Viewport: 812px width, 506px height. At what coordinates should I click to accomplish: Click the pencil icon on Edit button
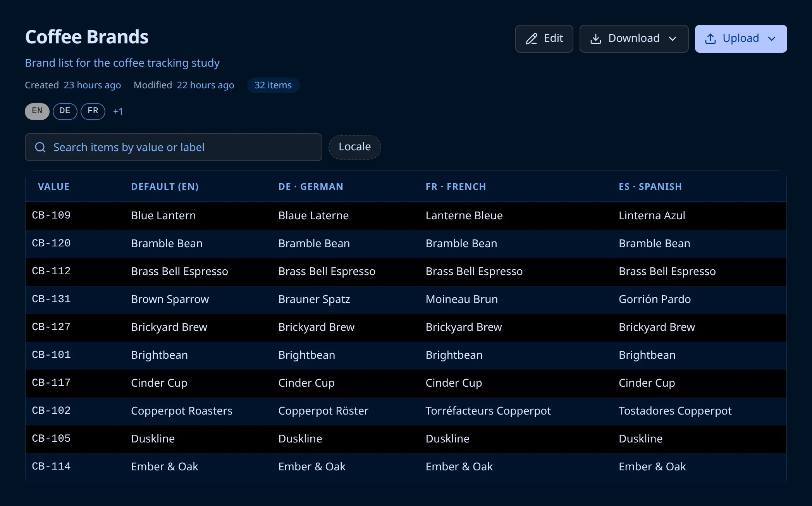coord(532,39)
